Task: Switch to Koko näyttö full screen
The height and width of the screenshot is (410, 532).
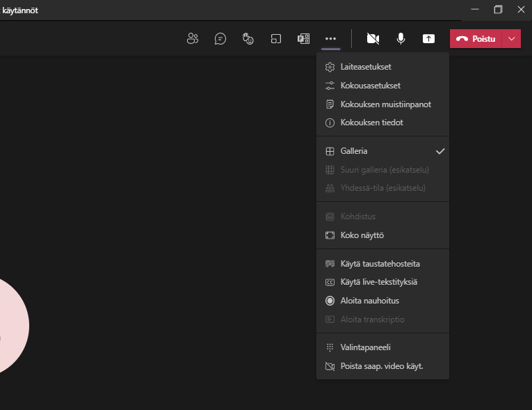Action: click(382, 235)
